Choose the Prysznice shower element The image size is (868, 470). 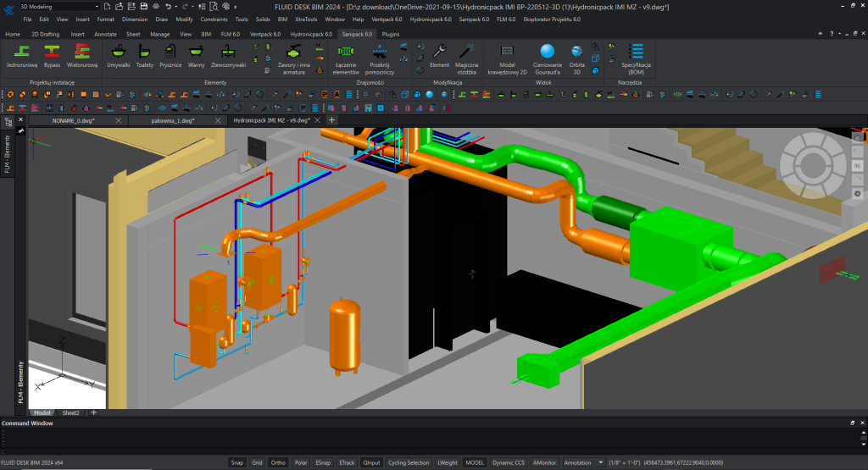171,54
